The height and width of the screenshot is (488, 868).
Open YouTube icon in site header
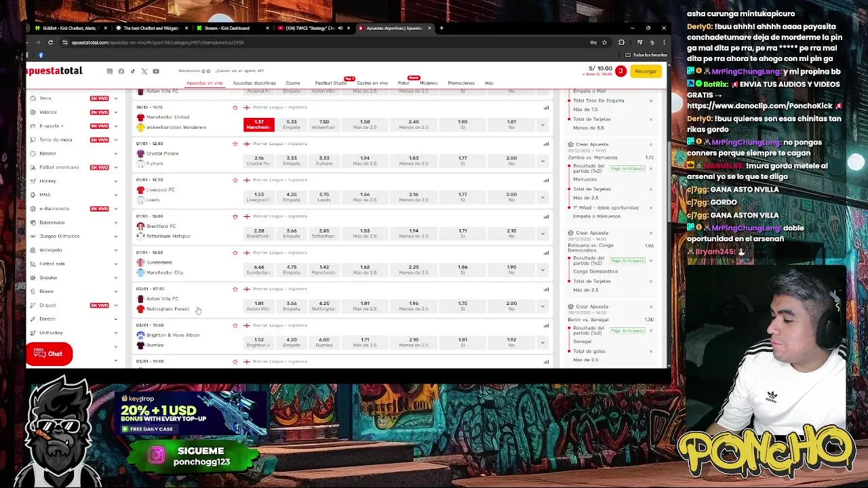156,71
